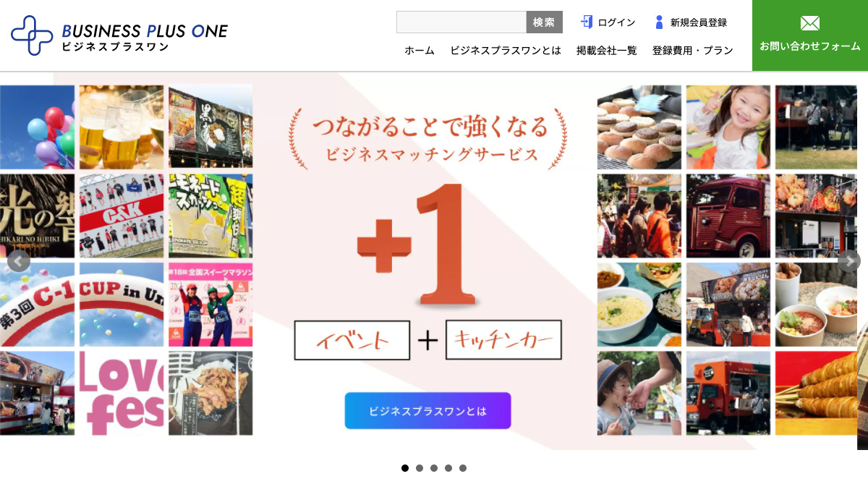868x492 pixels.
Task: Open the ホーム menu item
Action: [x=420, y=51]
